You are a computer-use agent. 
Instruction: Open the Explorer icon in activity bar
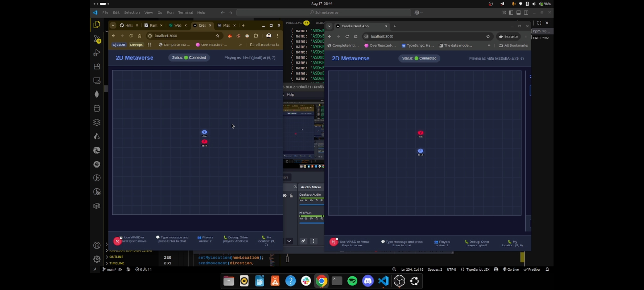[97, 25]
